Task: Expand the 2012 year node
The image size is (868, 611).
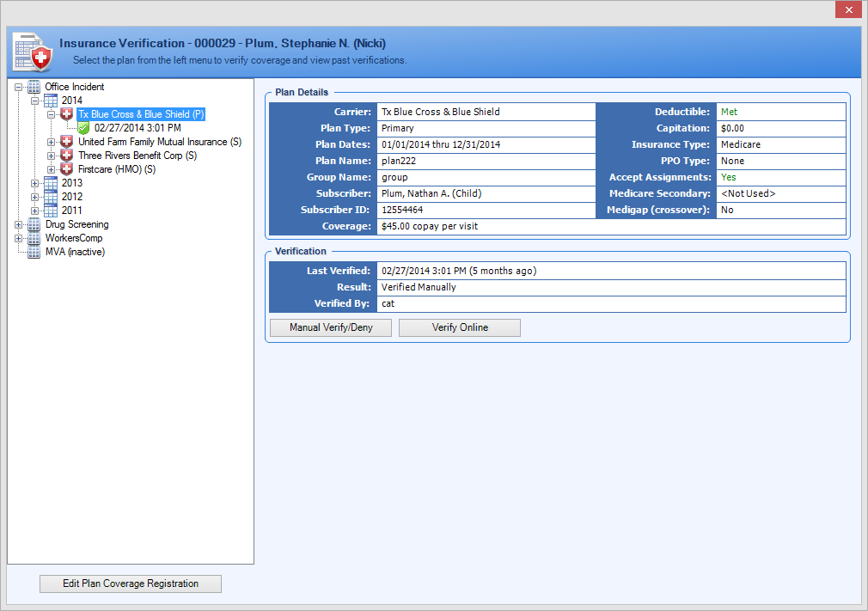Action: [x=35, y=197]
